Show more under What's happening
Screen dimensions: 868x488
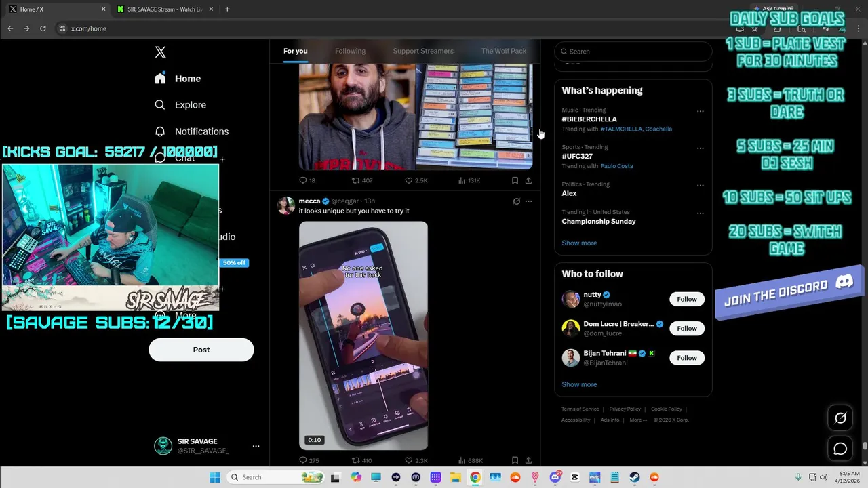click(x=579, y=243)
